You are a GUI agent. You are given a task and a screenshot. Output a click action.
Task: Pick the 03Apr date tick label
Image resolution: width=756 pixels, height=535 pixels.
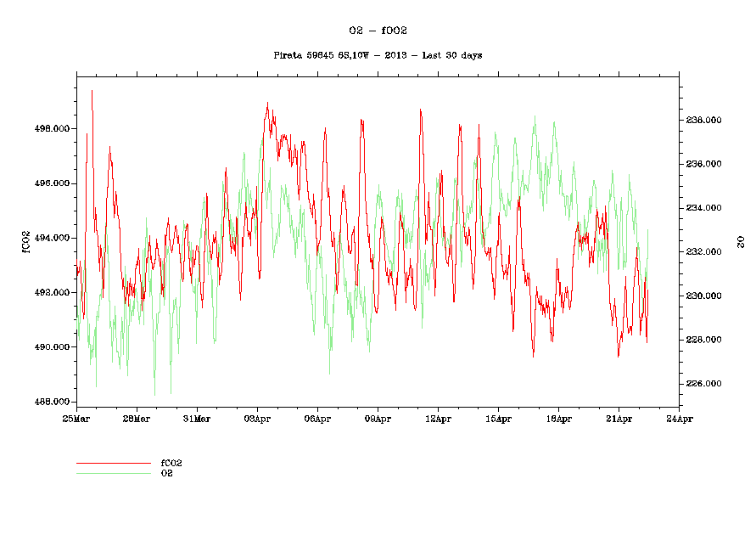point(257,419)
